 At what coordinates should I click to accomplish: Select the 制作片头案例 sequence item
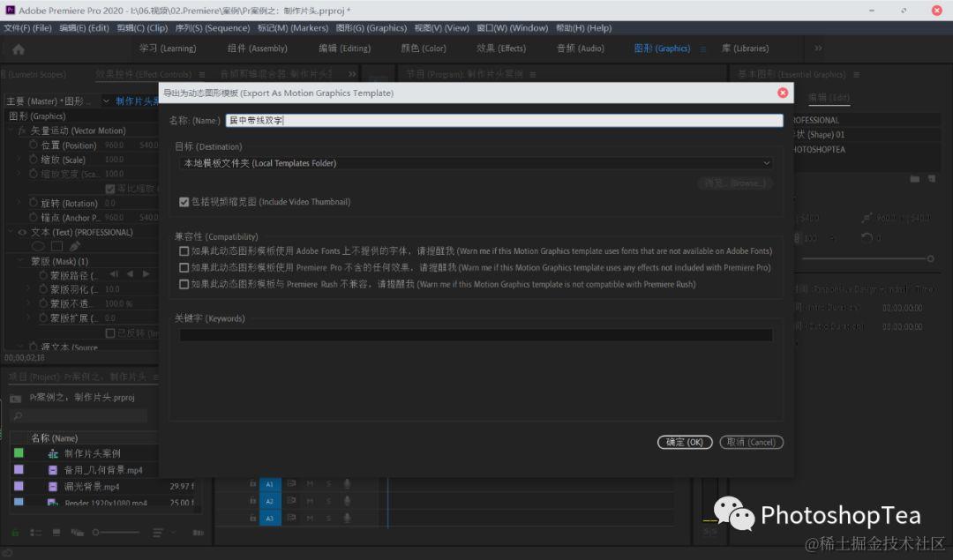click(92, 453)
